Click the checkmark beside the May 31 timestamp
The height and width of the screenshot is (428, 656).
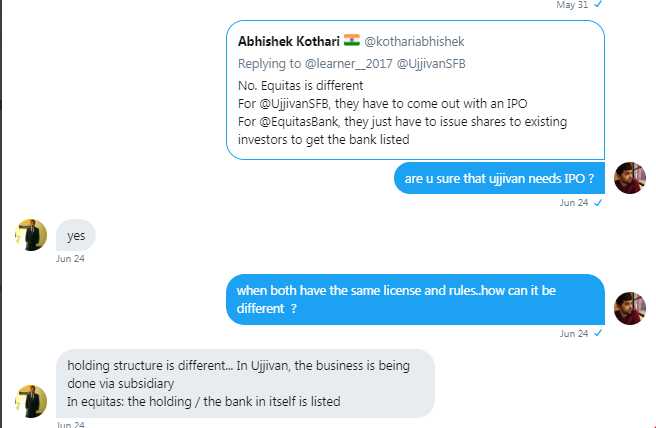point(598,4)
